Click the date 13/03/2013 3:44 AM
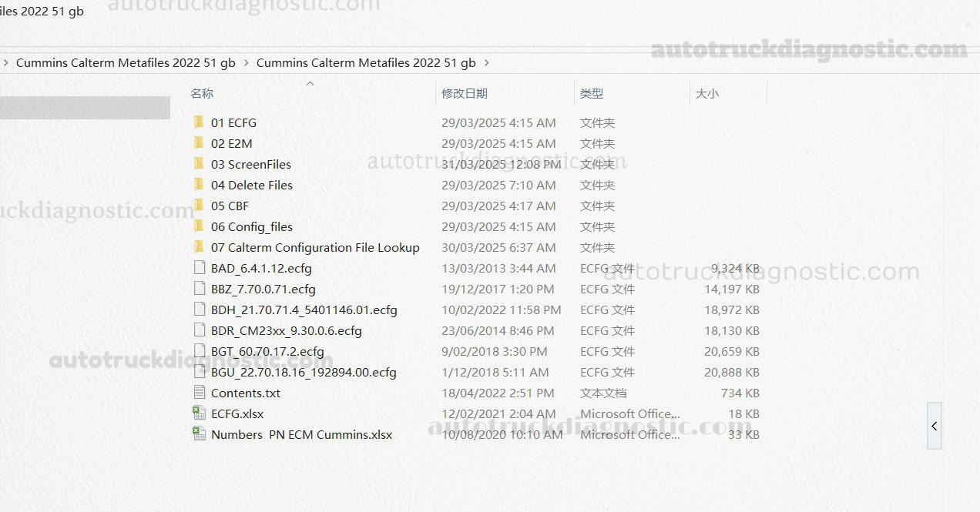Viewport: 980px width, 512px height. (x=498, y=268)
